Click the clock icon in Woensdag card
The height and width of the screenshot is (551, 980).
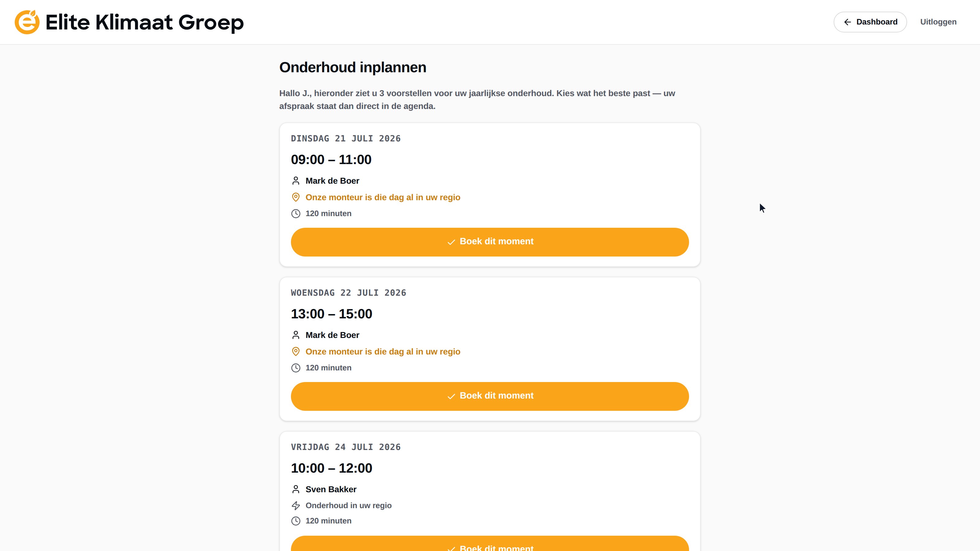point(296,368)
